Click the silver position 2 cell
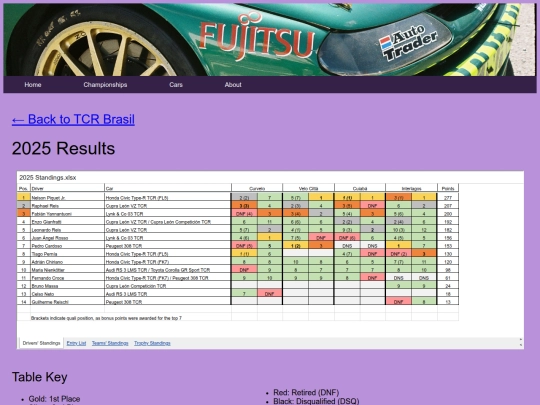The width and height of the screenshot is (540, 405). click(23, 206)
